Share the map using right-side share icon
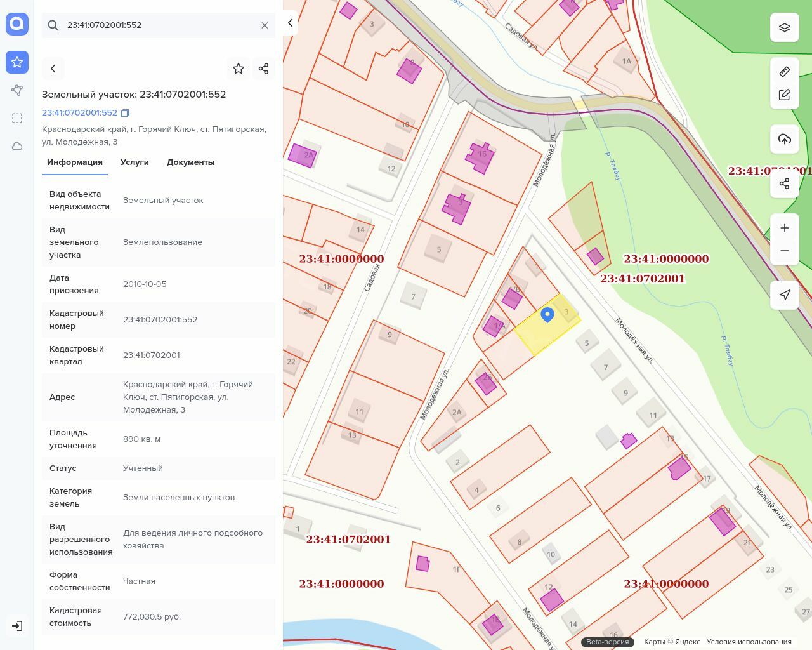The height and width of the screenshot is (650, 812). pyautogui.click(x=784, y=183)
